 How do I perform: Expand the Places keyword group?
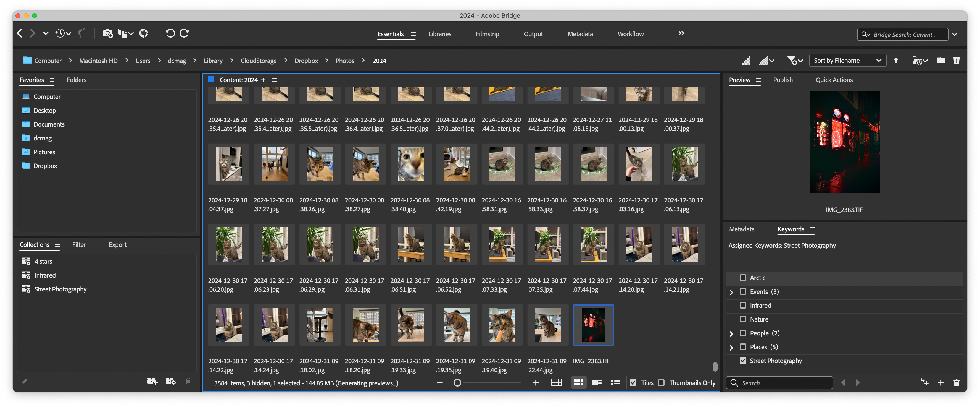[x=731, y=347]
